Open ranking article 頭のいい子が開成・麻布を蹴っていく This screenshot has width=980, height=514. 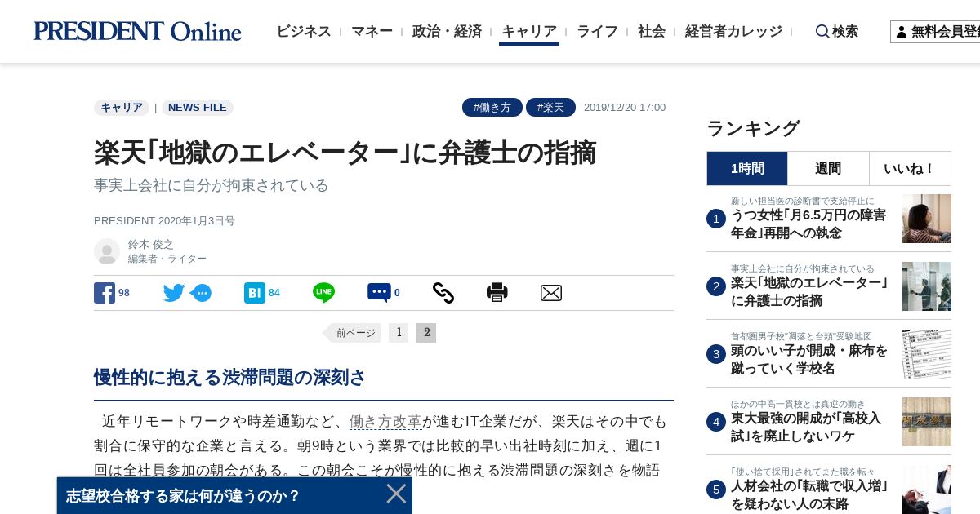[809, 360]
